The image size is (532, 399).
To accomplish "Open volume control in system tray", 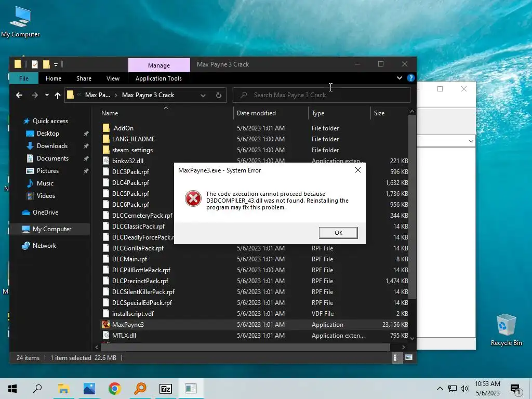I will (464, 389).
